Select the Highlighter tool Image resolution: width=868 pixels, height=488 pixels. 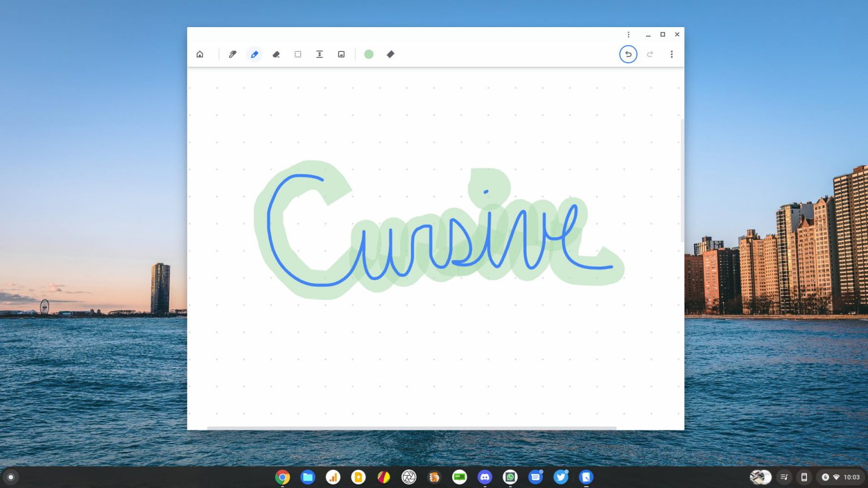pos(254,54)
